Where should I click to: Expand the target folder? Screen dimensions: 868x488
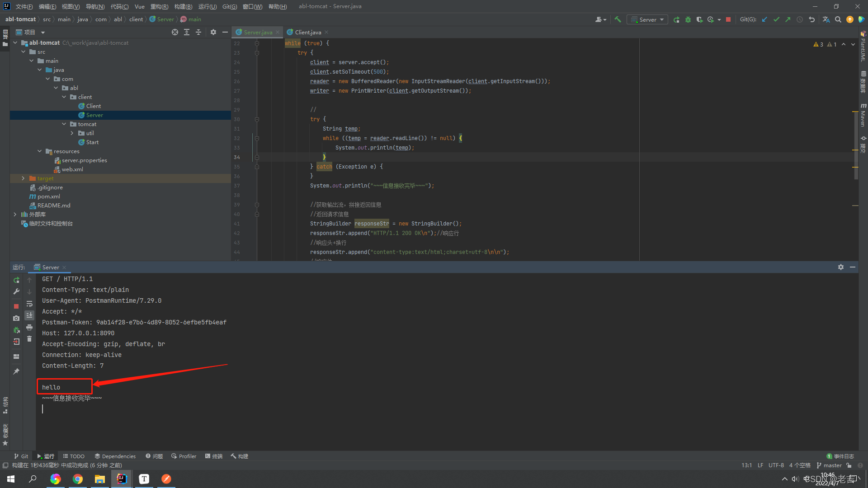click(x=23, y=178)
